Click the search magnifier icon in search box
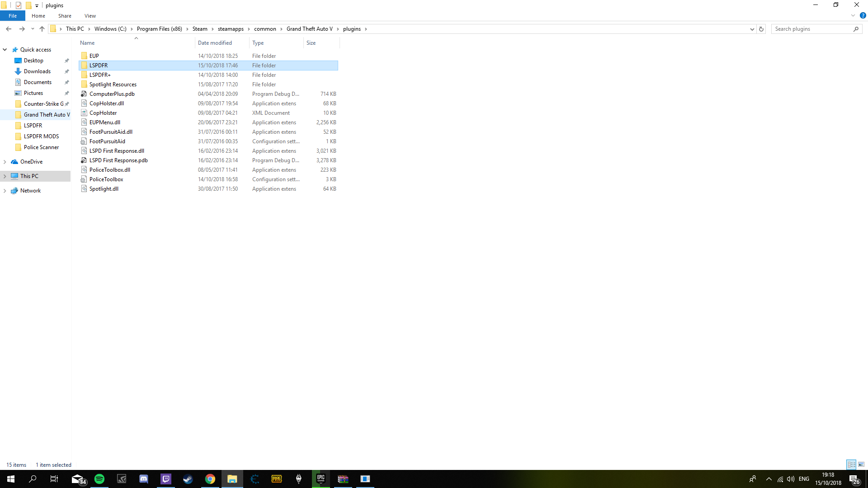 tap(856, 29)
